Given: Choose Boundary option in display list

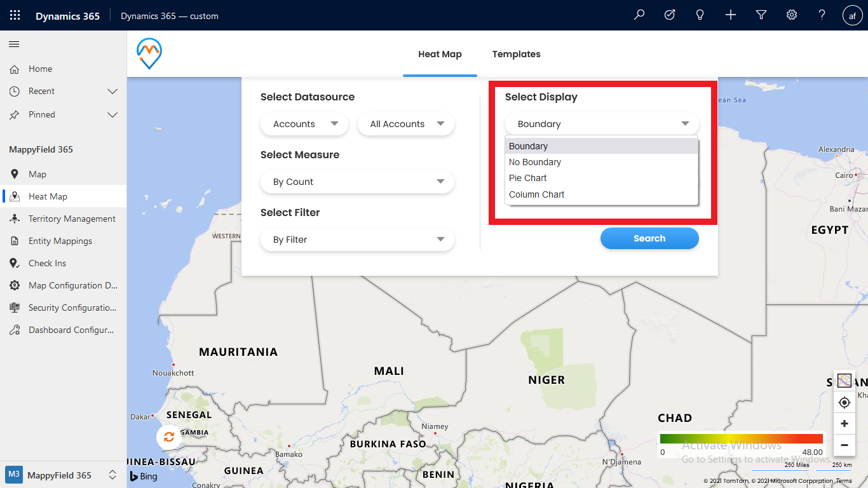Looking at the screenshot, I should point(602,146).
